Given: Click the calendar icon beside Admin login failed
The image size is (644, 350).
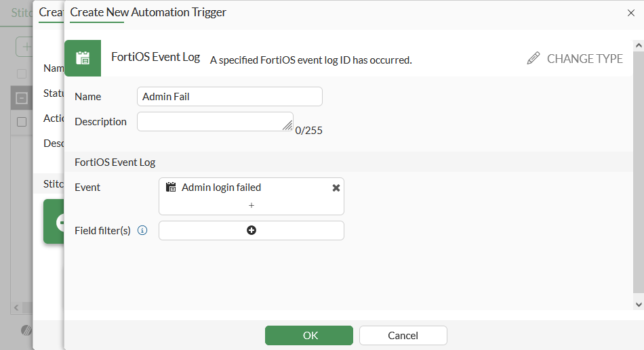Looking at the screenshot, I should 171,188.
